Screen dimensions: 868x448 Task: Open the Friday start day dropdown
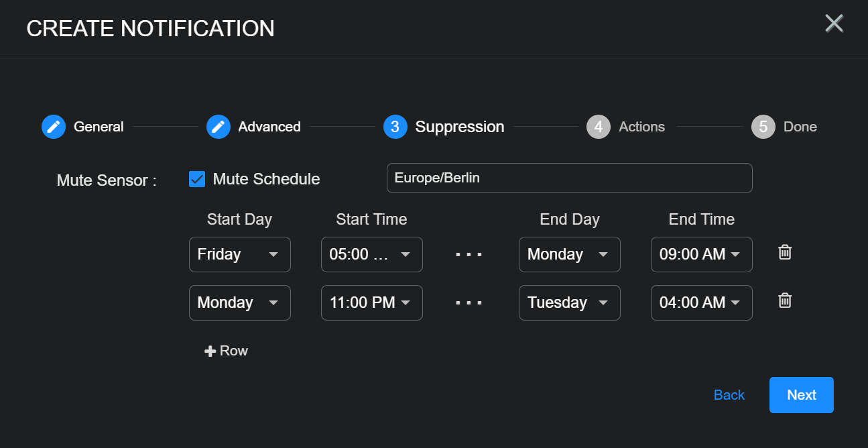point(239,255)
